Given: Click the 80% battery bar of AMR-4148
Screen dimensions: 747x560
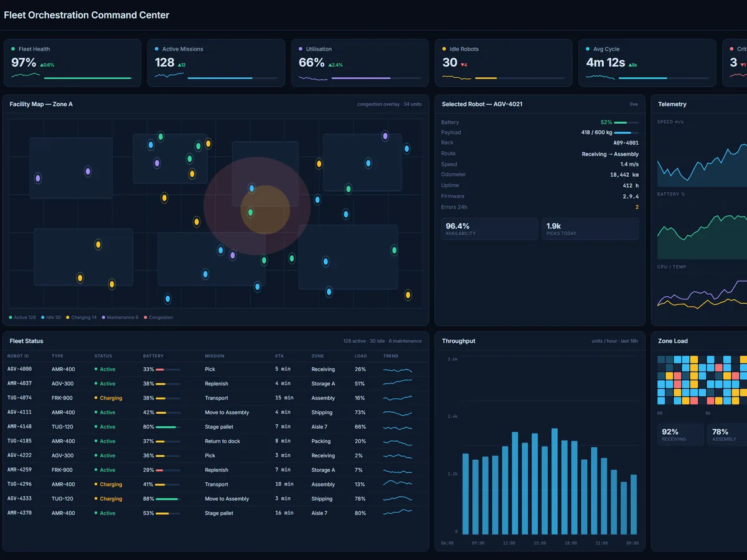Looking at the screenshot, I should point(168,427).
